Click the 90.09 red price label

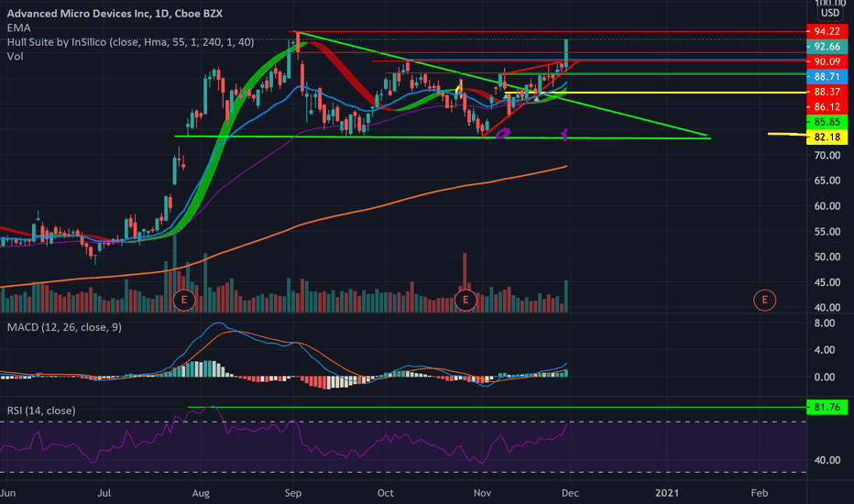(827, 61)
